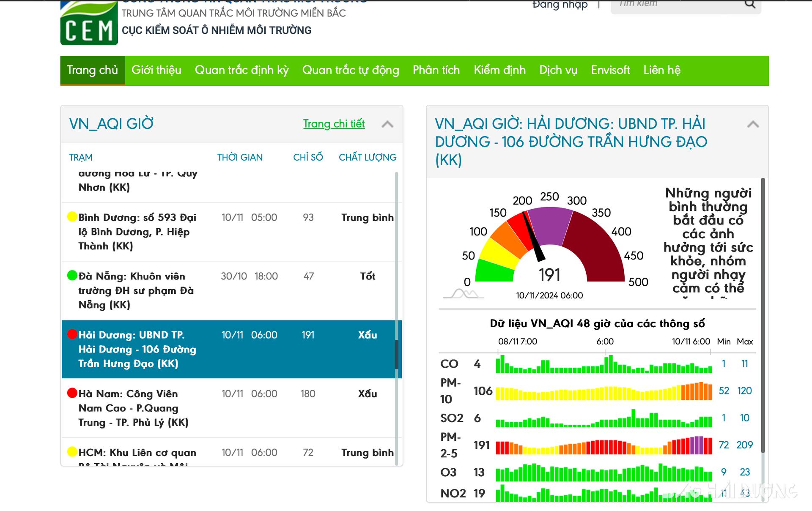Click PM-10 max value 120
Screen dimensions: 812x511
[x=744, y=391]
